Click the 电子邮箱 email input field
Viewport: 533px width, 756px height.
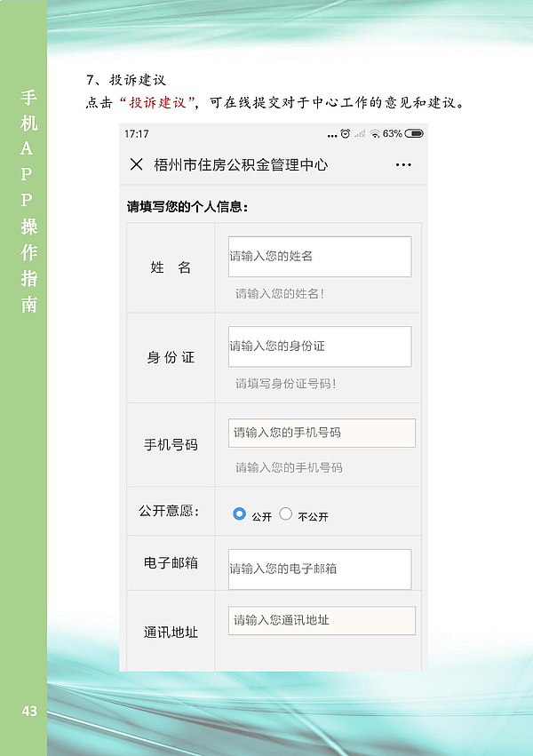[319, 569]
